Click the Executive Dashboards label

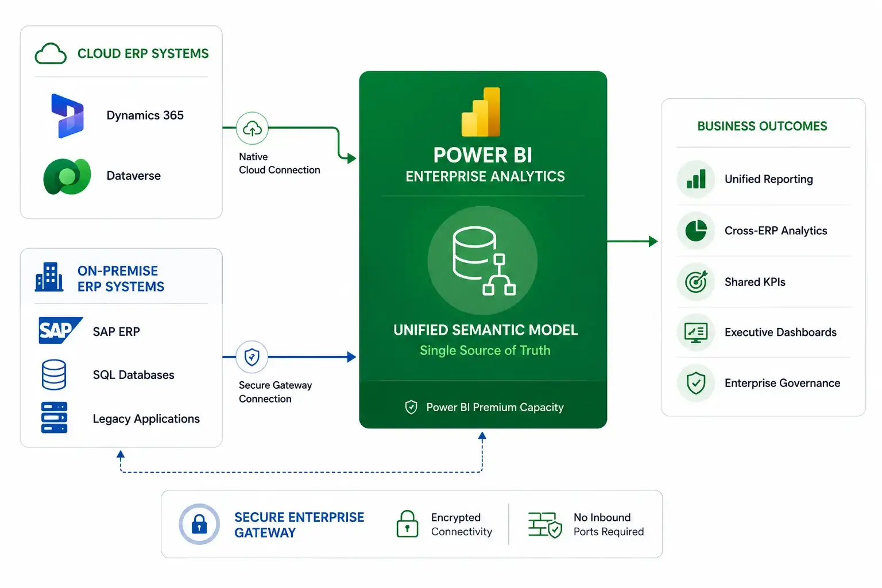coord(780,332)
